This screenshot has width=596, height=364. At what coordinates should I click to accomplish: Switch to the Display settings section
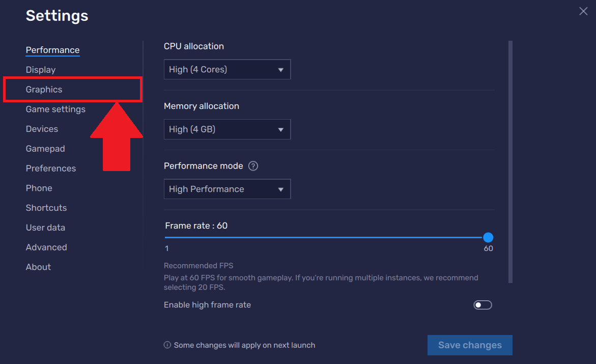tap(40, 69)
